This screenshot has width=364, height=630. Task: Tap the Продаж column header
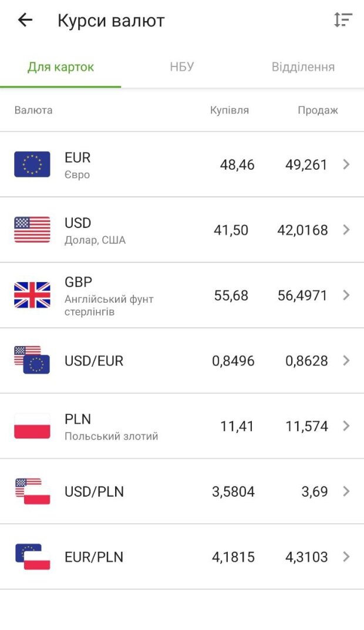[x=318, y=110]
